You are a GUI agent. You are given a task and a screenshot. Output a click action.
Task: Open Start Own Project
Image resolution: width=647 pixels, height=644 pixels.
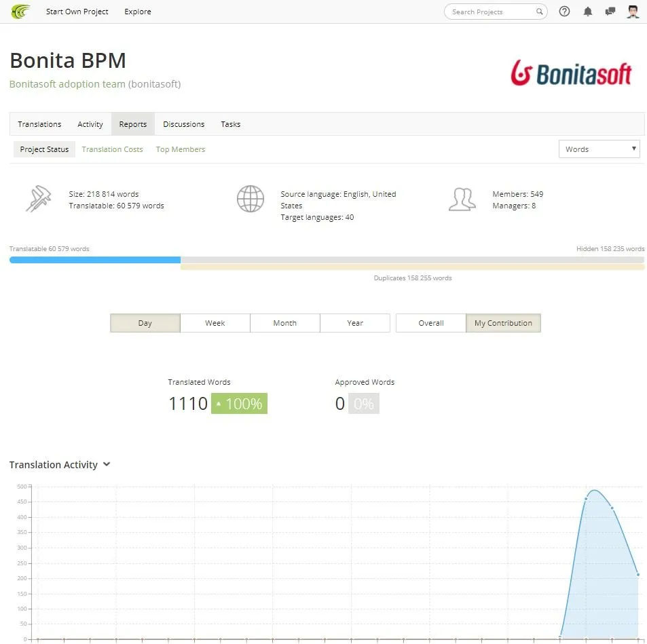tap(77, 12)
